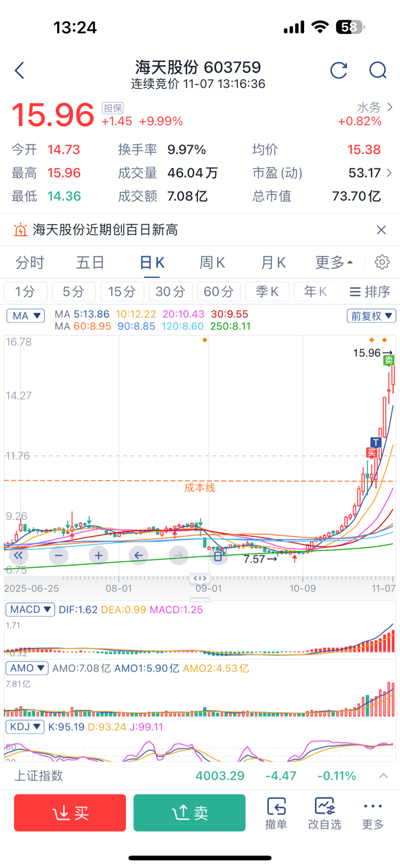Move chart right with arrow button
Image resolution: width=400 pixels, height=868 pixels.
tap(178, 555)
